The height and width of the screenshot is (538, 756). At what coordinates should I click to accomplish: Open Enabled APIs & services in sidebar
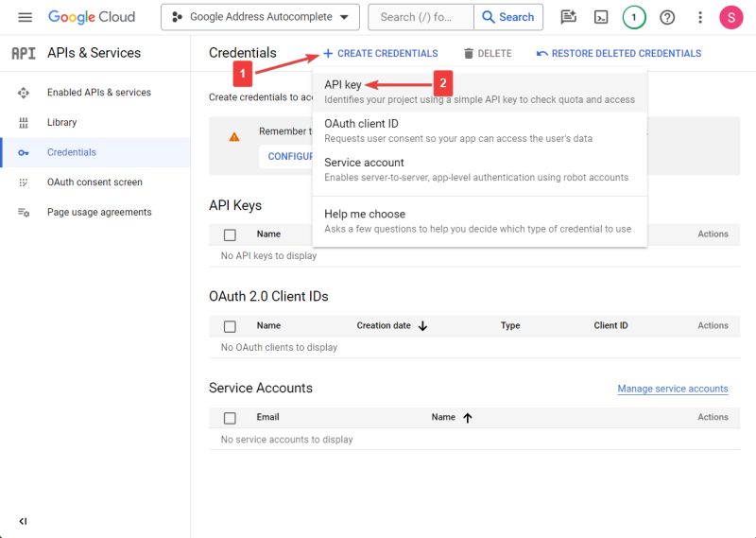point(95,92)
